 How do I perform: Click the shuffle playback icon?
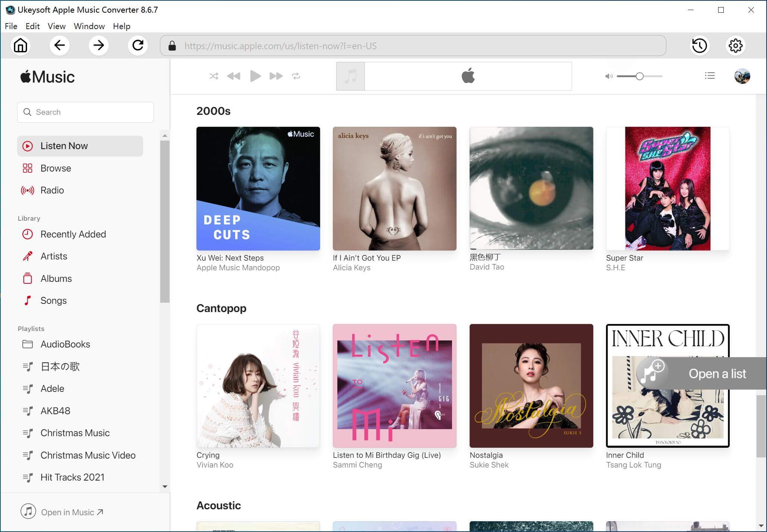[x=214, y=76]
